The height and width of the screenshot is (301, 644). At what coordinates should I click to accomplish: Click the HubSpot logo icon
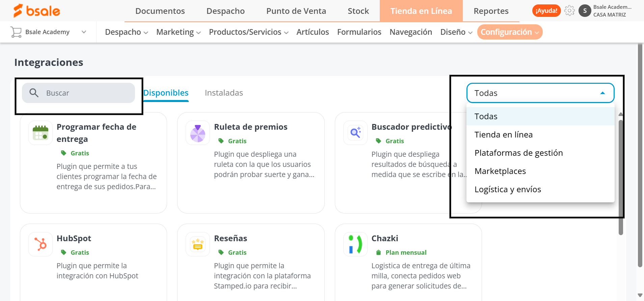(41, 244)
